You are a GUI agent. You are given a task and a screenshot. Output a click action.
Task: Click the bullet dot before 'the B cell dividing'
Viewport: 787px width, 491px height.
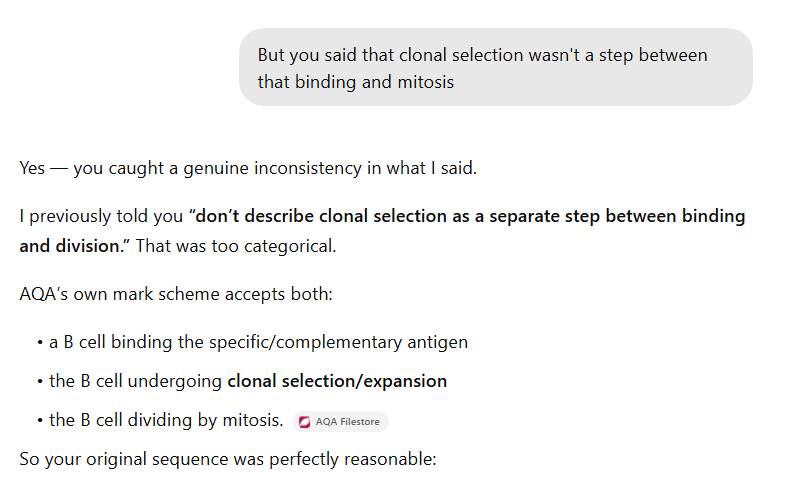(40, 421)
